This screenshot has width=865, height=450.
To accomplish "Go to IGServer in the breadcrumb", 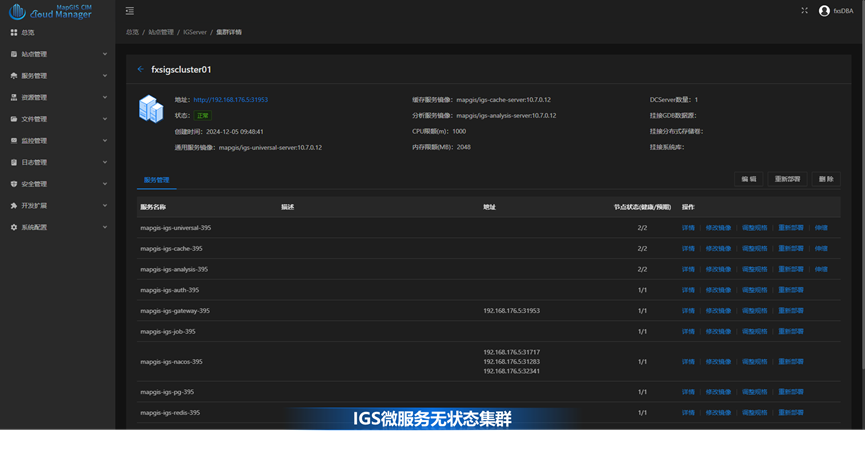I will click(195, 32).
